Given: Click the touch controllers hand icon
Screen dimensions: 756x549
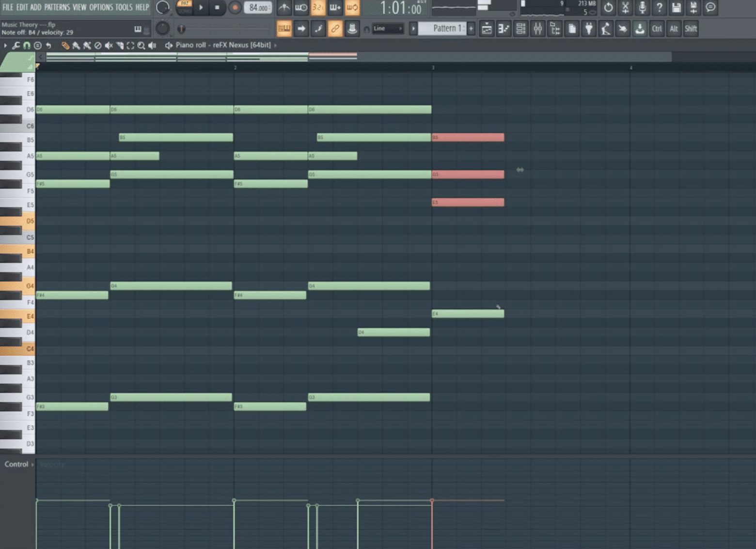Looking at the screenshot, I should point(623,29).
